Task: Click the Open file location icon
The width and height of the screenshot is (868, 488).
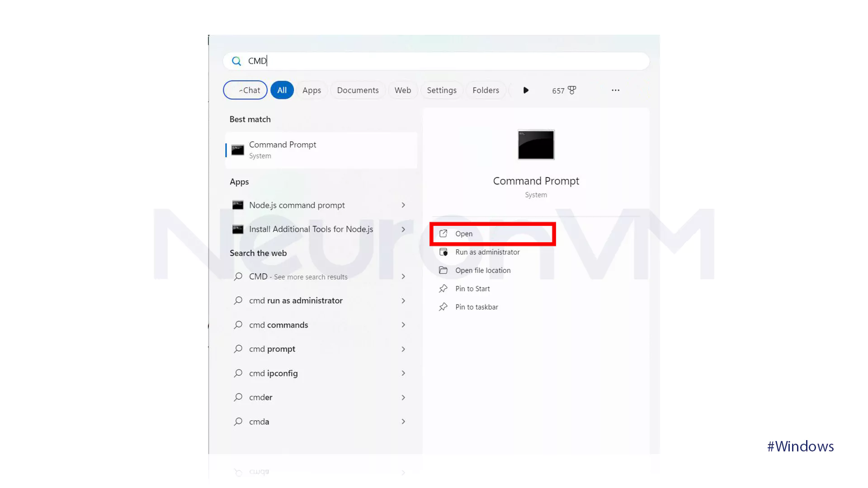Action: tap(443, 270)
